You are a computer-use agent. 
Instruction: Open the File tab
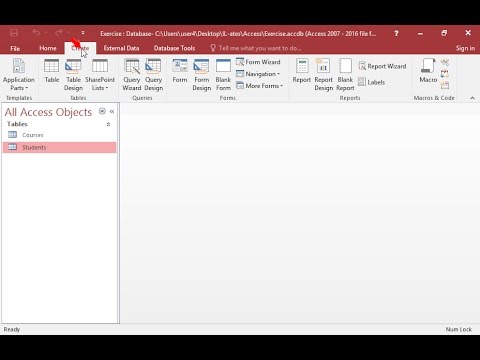point(15,48)
